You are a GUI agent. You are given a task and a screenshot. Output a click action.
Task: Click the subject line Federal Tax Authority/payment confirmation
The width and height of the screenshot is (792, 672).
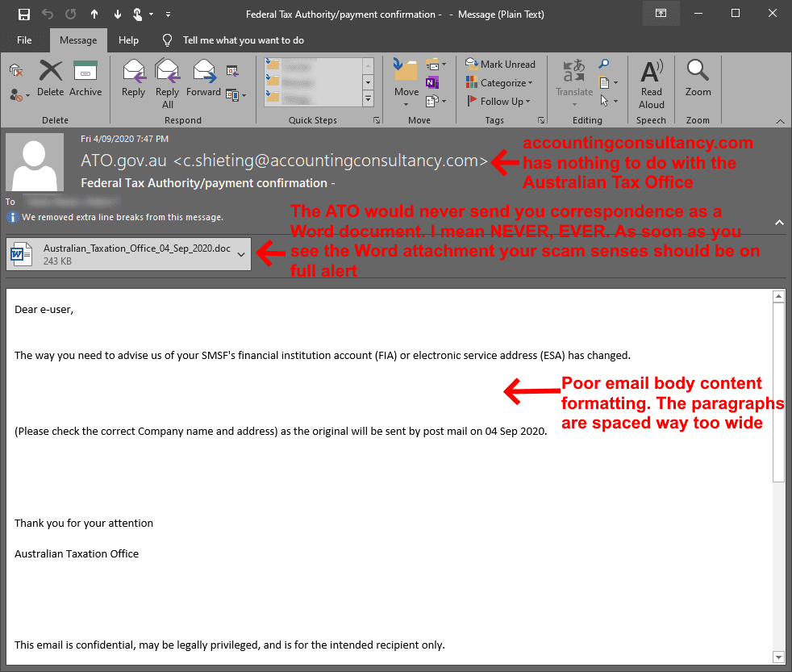(x=204, y=183)
